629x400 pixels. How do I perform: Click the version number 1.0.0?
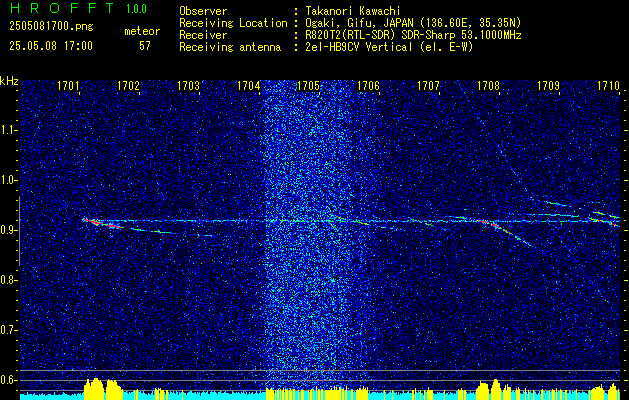pos(136,9)
